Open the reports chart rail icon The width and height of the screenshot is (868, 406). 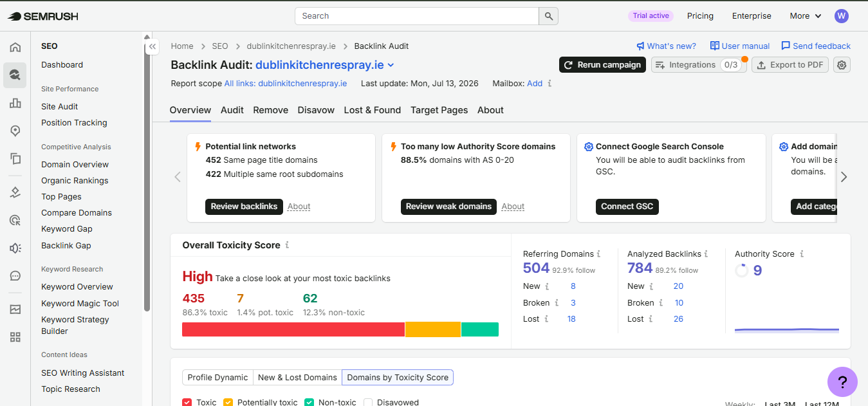(15, 309)
